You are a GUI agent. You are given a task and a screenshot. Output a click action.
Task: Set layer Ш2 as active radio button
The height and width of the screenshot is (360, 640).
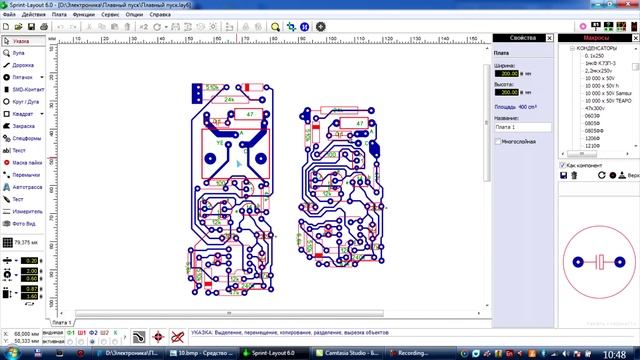(104, 341)
